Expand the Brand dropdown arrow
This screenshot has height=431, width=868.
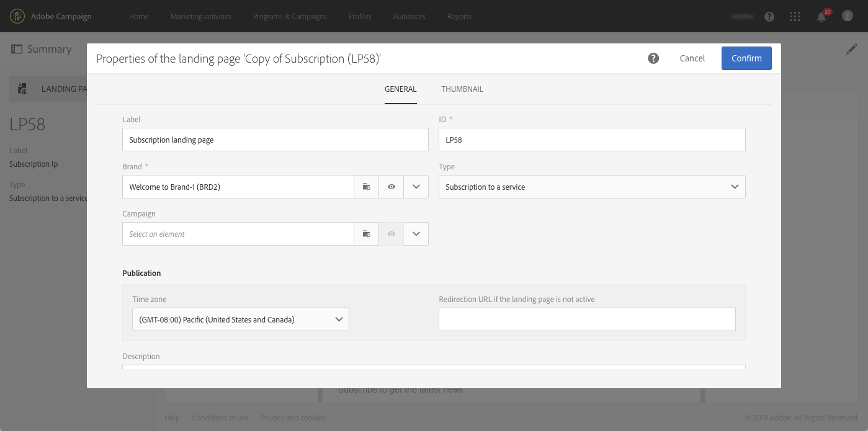coord(416,187)
